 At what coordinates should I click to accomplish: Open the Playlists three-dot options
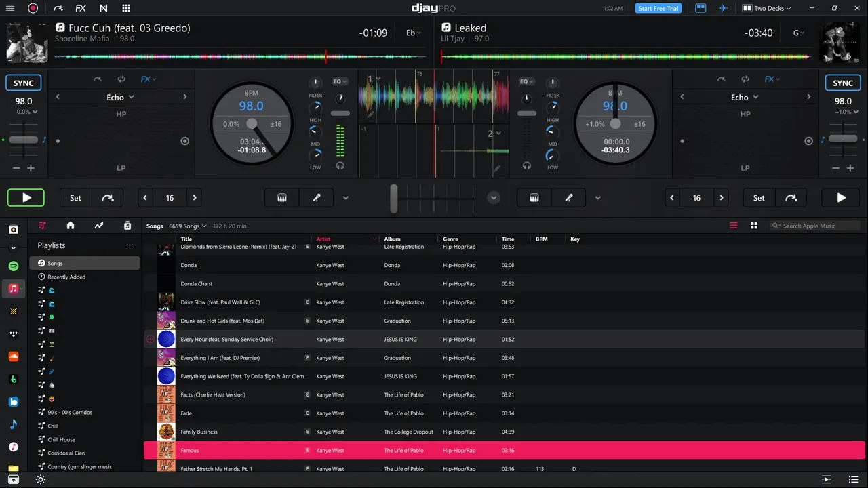pyautogui.click(x=130, y=245)
